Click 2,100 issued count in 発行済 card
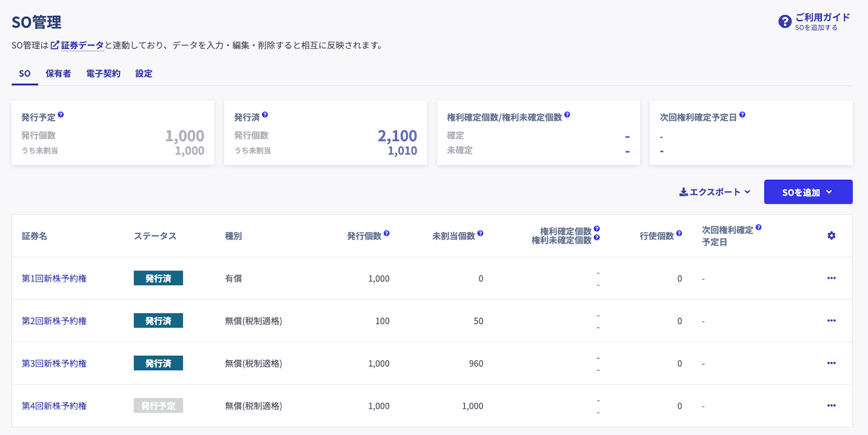 397,136
